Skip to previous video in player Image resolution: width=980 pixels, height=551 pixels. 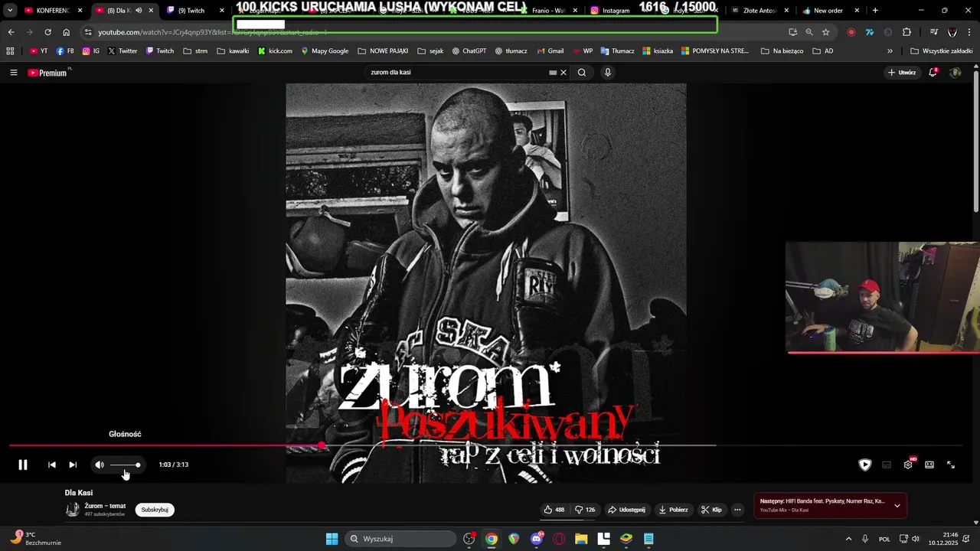click(x=52, y=465)
